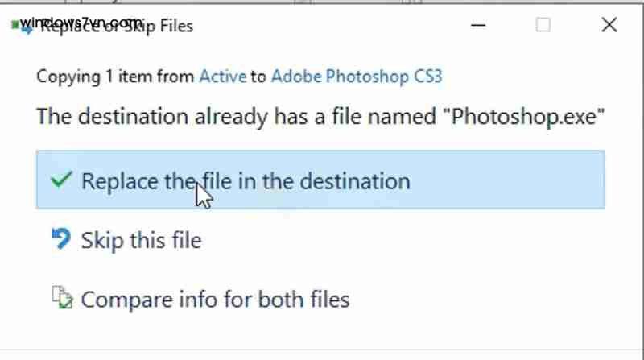Click the greyed-out maximize button
Screen dimensions: 644x360
(543, 25)
